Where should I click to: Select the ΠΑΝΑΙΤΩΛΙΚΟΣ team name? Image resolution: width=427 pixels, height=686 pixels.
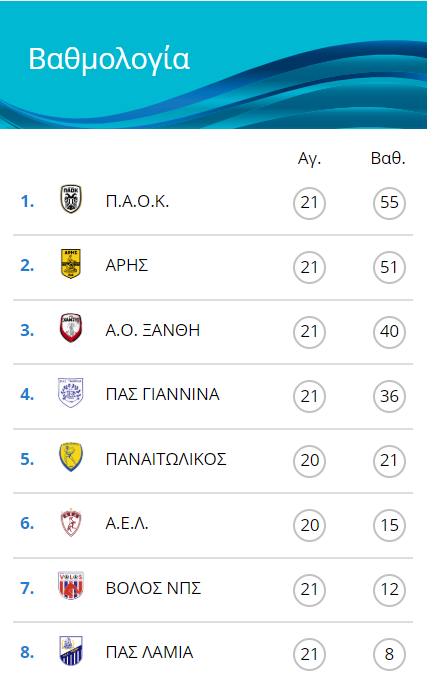[166, 459]
